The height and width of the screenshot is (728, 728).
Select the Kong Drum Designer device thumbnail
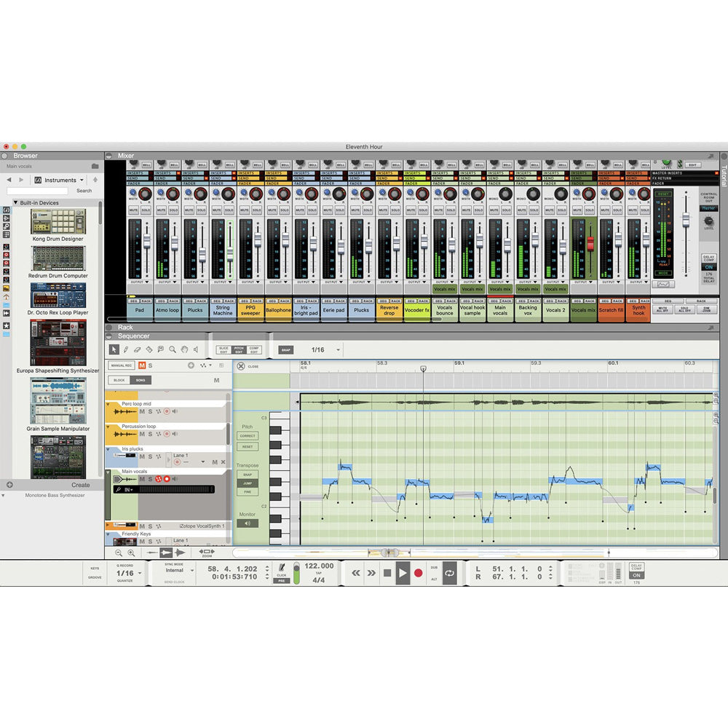[x=58, y=221]
